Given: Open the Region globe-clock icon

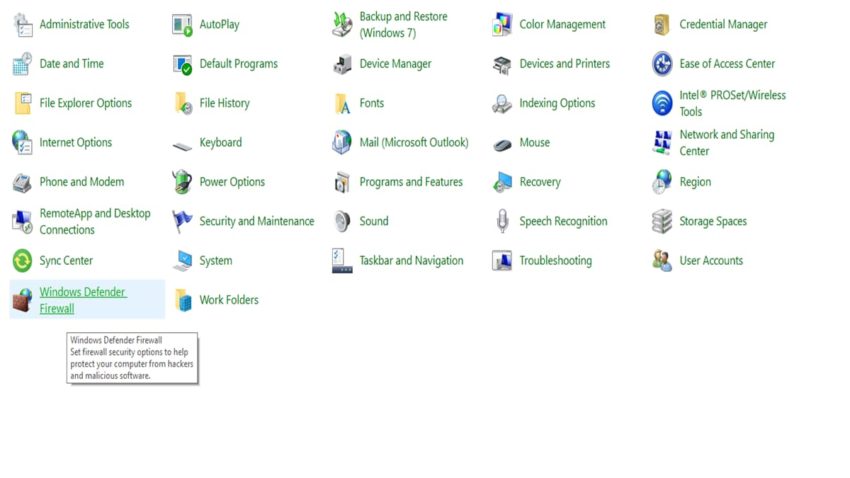Looking at the screenshot, I should coord(662,182).
